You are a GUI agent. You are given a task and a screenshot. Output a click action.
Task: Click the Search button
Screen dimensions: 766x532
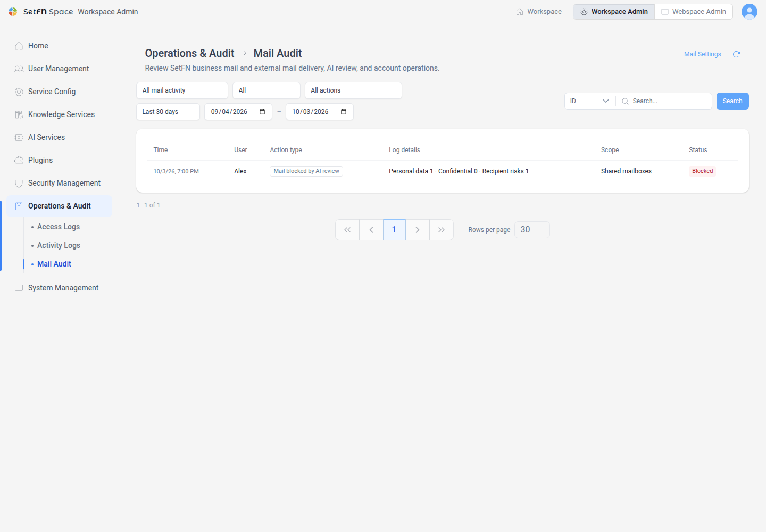click(x=732, y=101)
